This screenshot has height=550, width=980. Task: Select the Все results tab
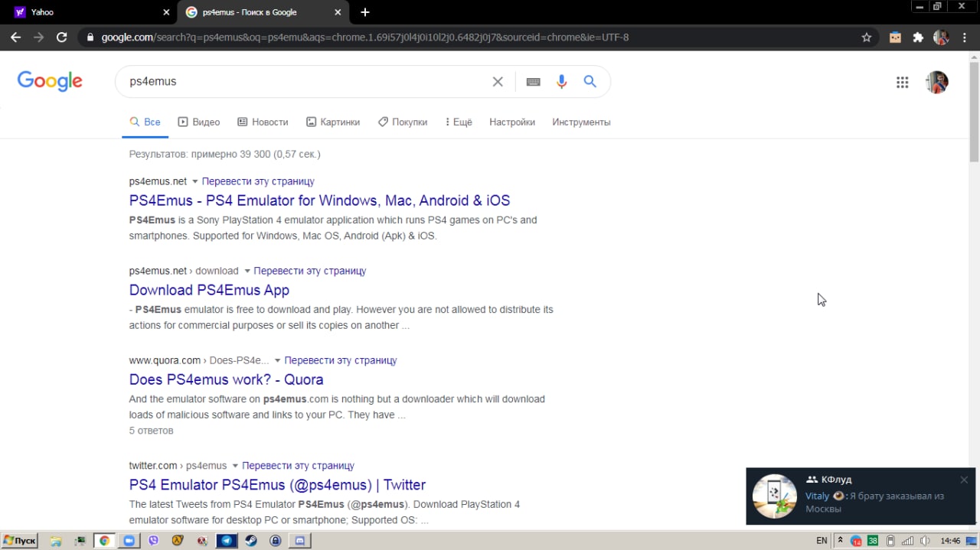tap(145, 122)
